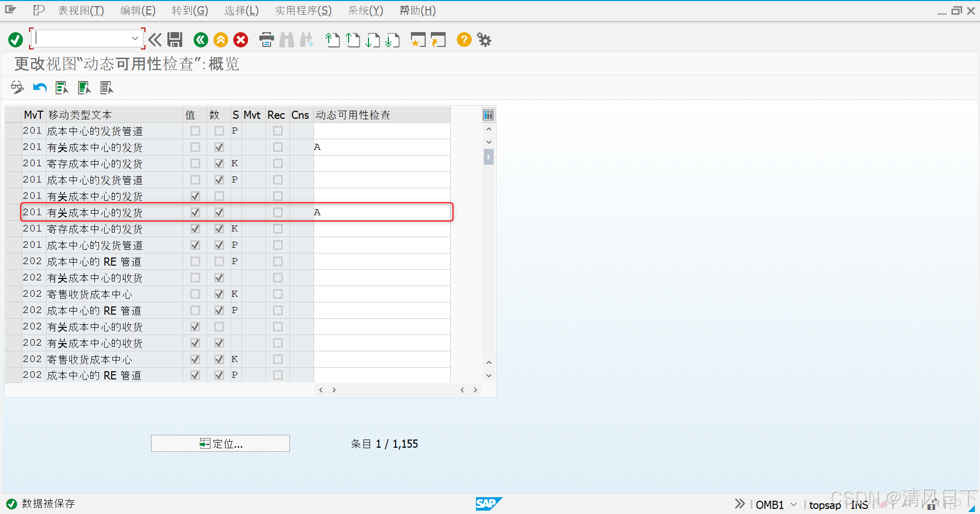The width and height of the screenshot is (980, 514).
Task: Click the Print icon
Action: click(266, 39)
